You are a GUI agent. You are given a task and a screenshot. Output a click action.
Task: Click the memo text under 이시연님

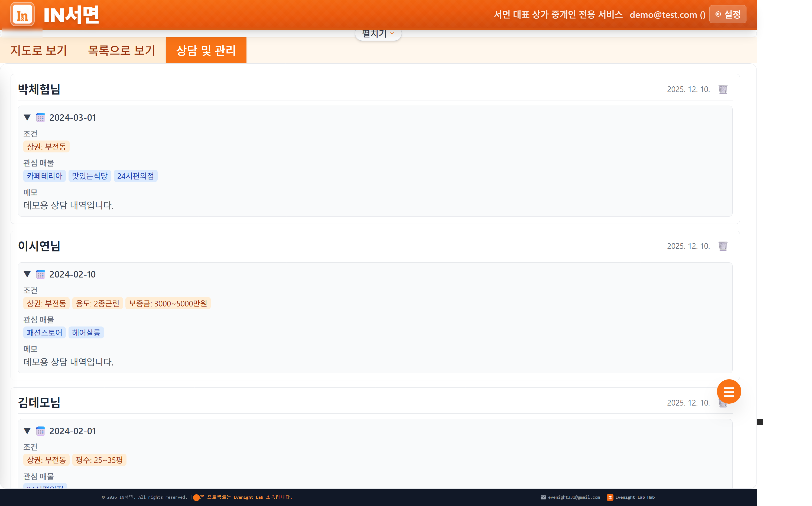coord(69,362)
